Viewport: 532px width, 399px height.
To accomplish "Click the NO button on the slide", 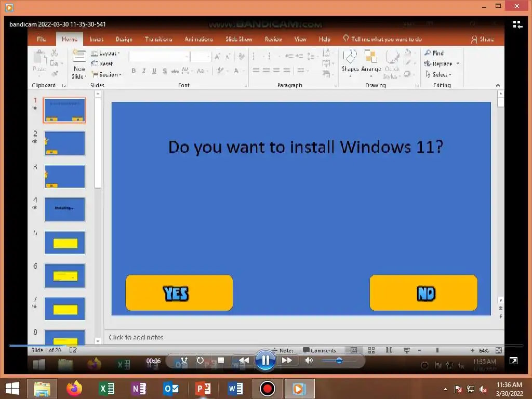I will click(423, 293).
